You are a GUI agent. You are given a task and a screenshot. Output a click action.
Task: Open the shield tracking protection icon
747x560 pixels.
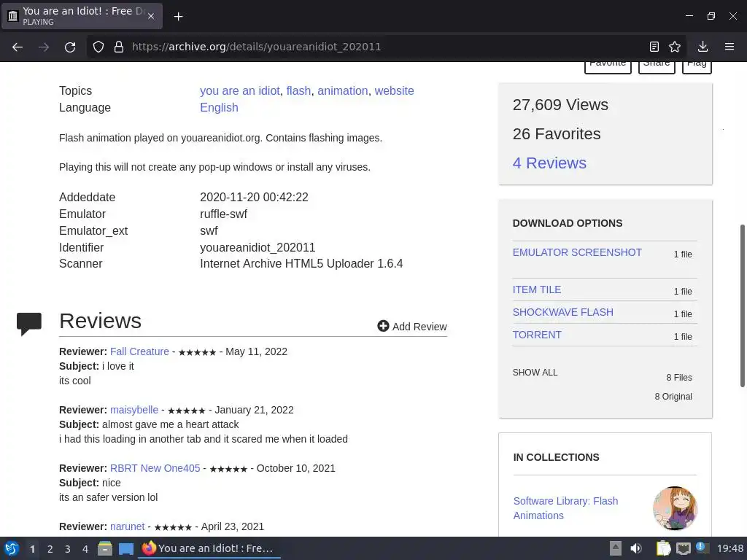click(x=98, y=47)
